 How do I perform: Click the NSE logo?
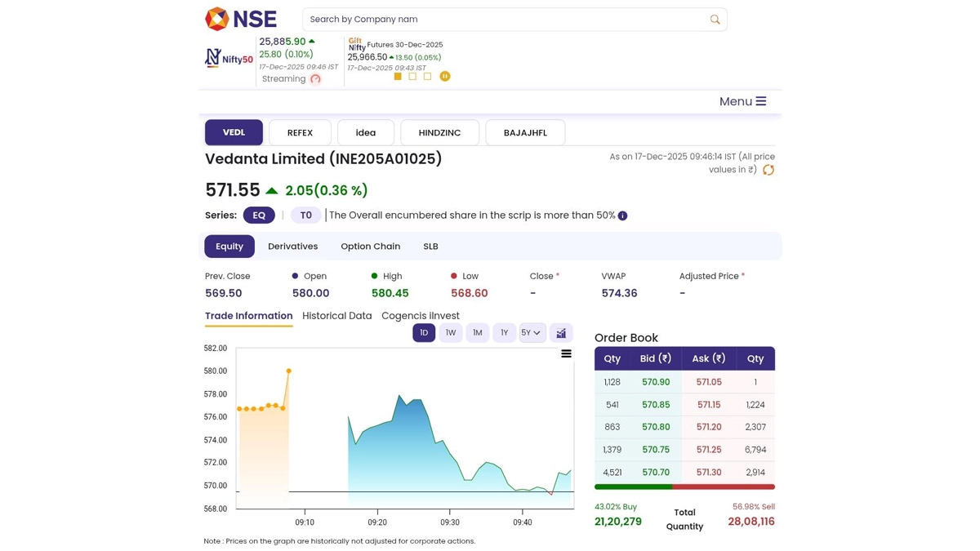click(x=241, y=19)
